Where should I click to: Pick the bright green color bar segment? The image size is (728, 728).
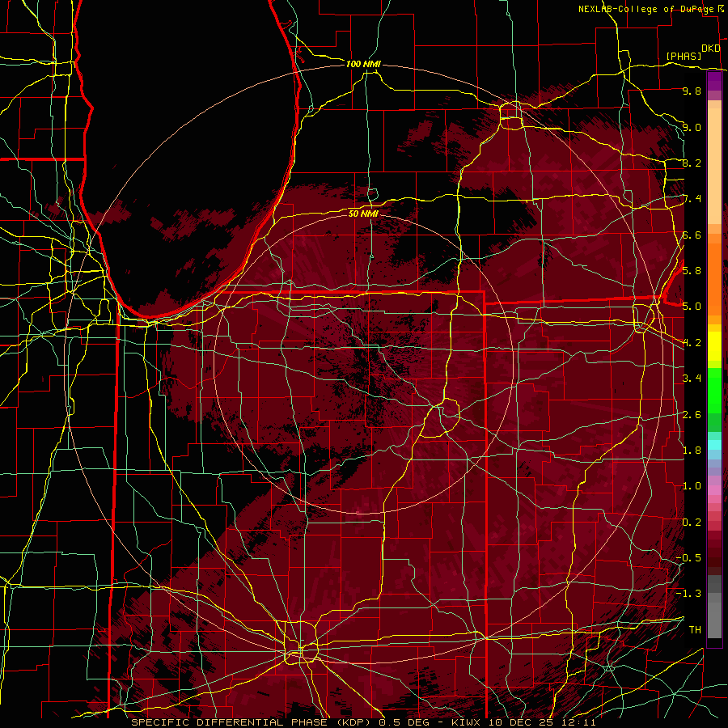click(714, 391)
